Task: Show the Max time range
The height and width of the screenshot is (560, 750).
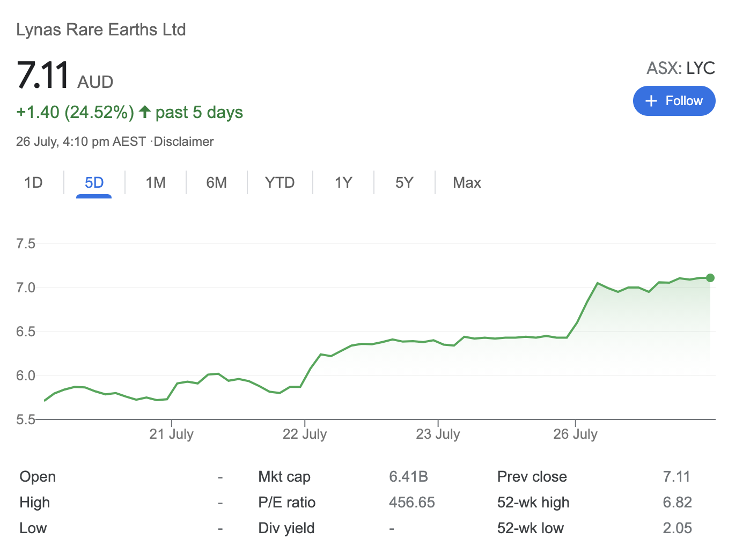Action: (x=467, y=183)
